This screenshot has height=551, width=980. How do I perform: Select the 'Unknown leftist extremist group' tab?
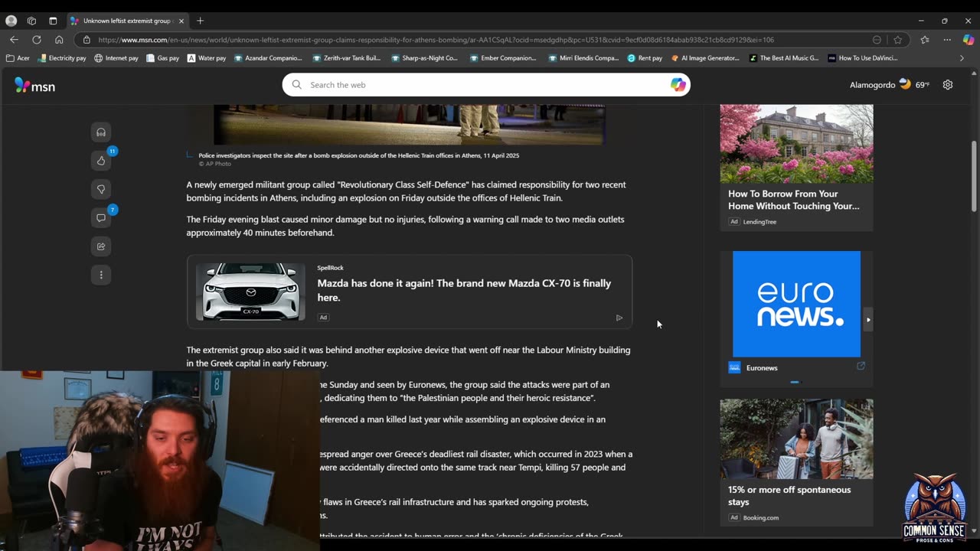click(127, 21)
